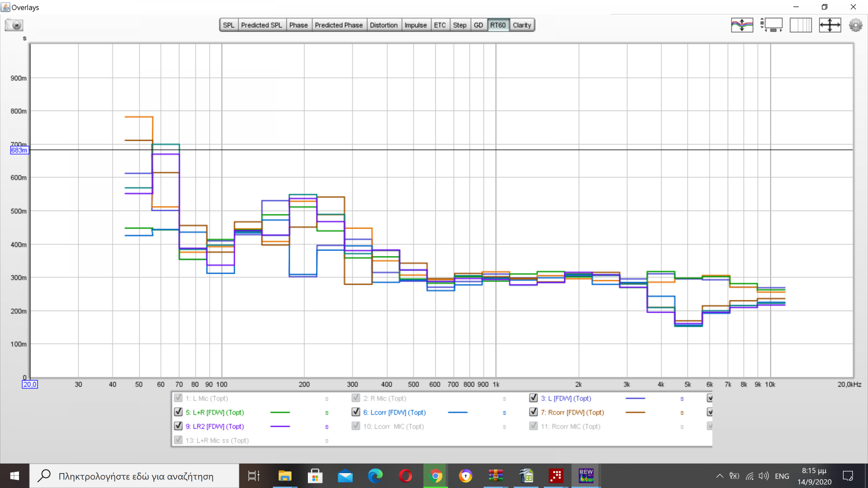Viewport: 868px width, 488px height.
Task: Open the graph controls gear icon
Action: point(855,25)
